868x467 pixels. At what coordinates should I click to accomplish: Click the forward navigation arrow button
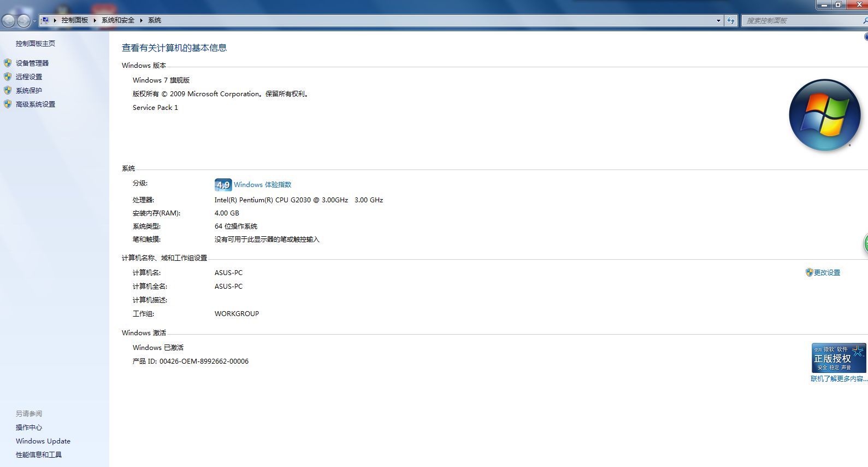[x=23, y=21]
